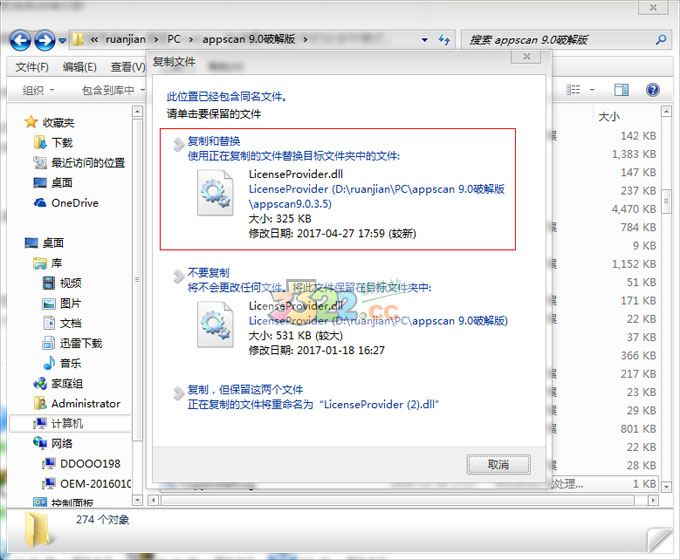
Task: Click the 取消 button in dialog
Action: click(x=499, y=465)
